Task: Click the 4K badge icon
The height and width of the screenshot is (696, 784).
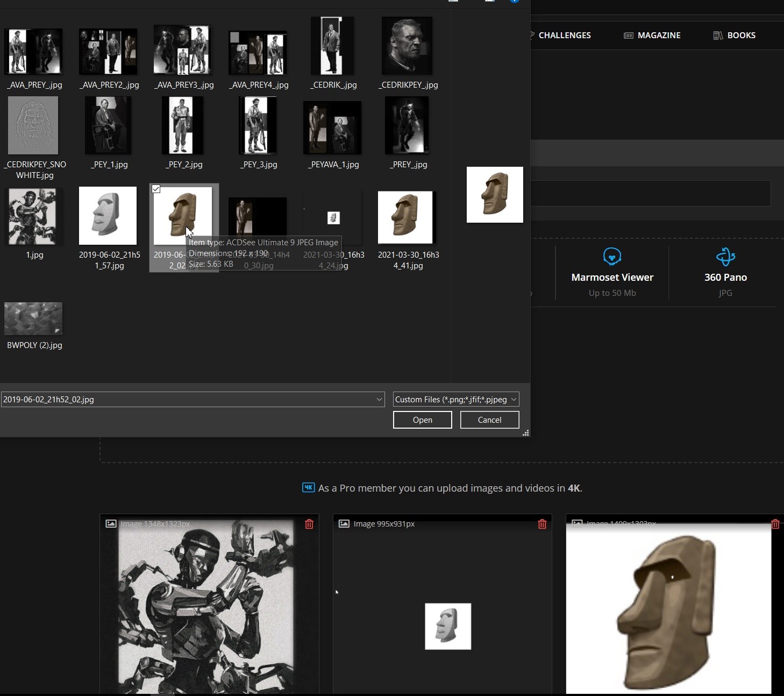Action: 309,488
